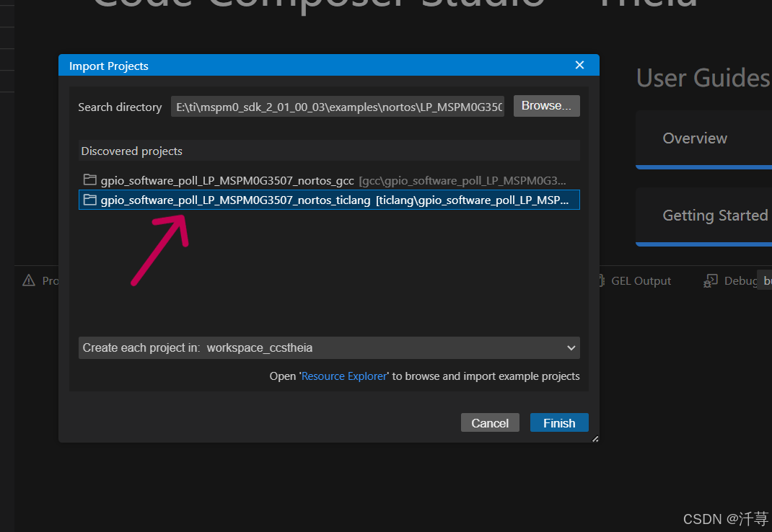Select the gpio_software_poll nortos_gcc project
The height and width of the screenshot is (532, 772).
pyautogui.click(x=329, y=181)
